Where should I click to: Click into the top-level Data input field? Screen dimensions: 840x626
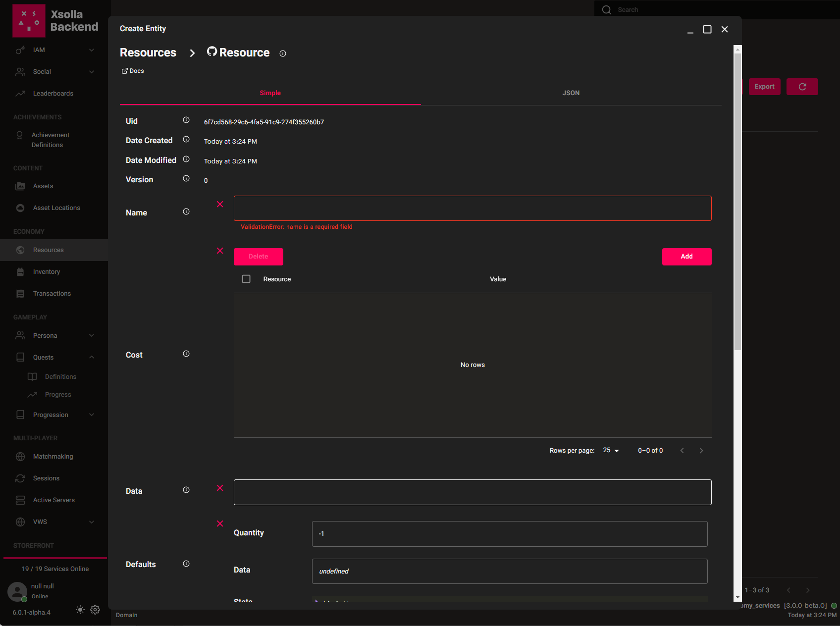pyautogui.click(x=472, y=492)
